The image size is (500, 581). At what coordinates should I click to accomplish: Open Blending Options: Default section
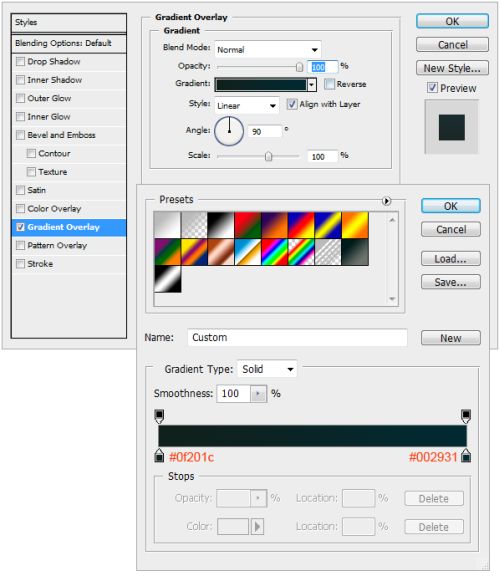tap(63, 43)
